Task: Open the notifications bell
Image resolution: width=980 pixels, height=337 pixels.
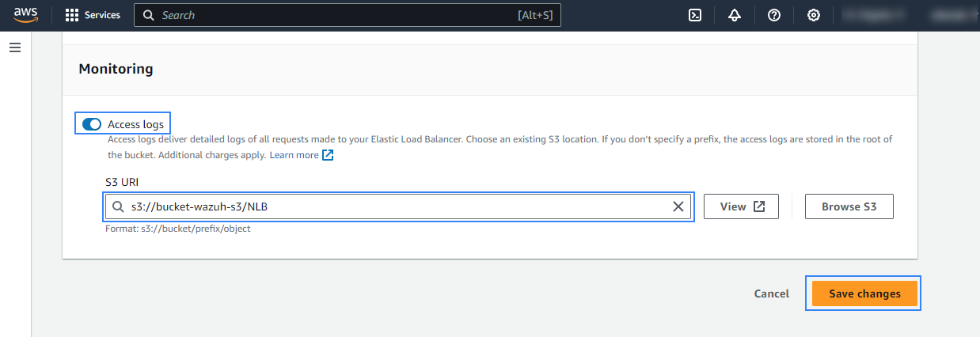Action: click(735, 15)
